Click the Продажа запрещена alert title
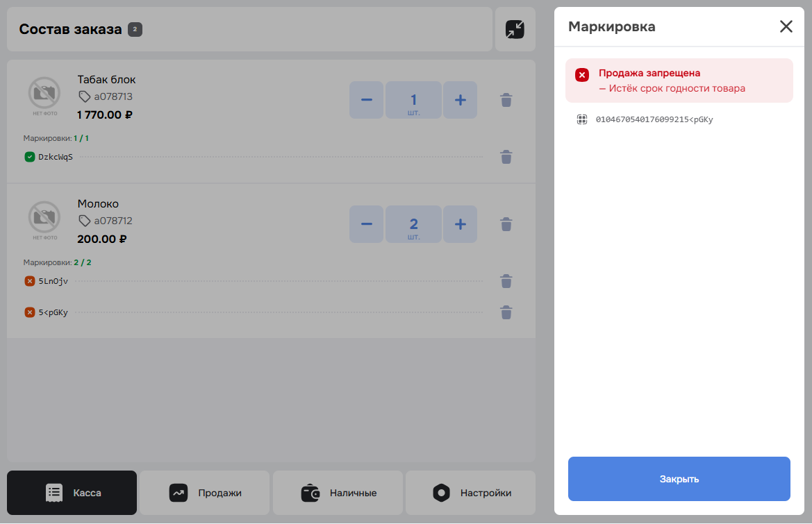The width and height of the screenshot is (812, 524). 649,73
